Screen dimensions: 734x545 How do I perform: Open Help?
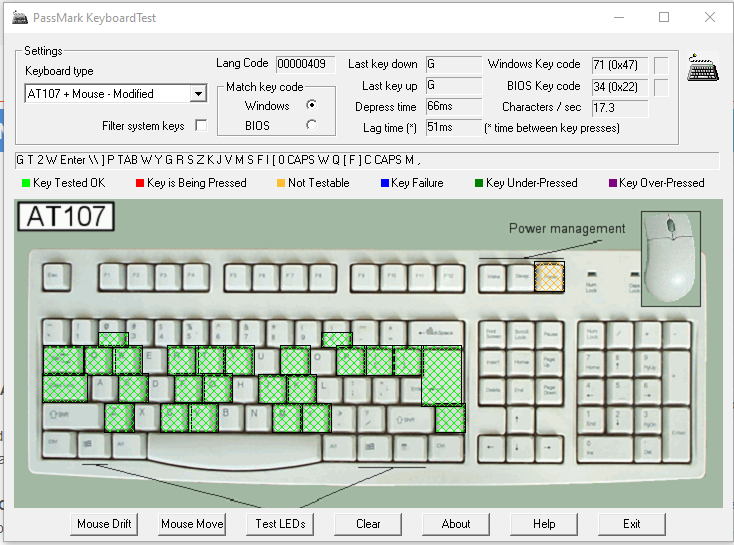tap(544, 524)
